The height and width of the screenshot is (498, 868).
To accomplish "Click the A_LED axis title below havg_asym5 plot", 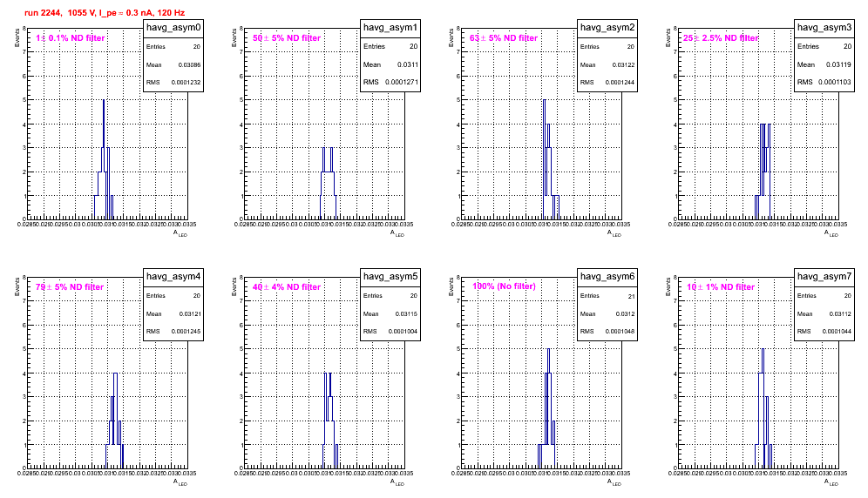I will point(397,482).
